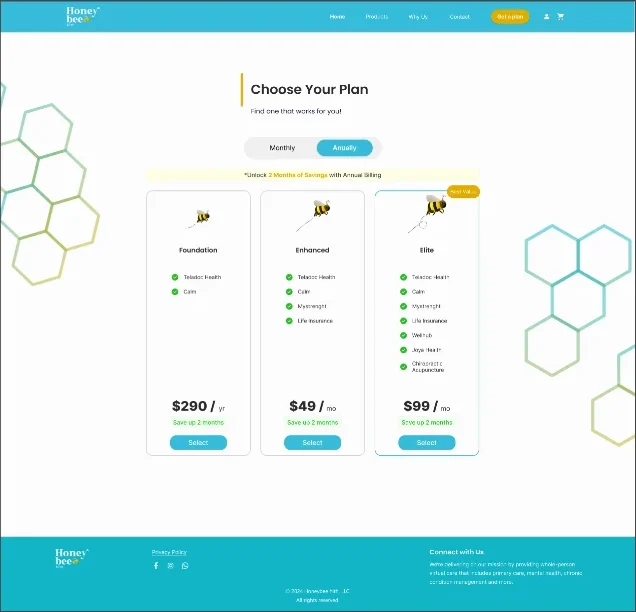
Task: Click Elite Life Insurance feature text
Action: pyautogui.click(x=430, y=321)
